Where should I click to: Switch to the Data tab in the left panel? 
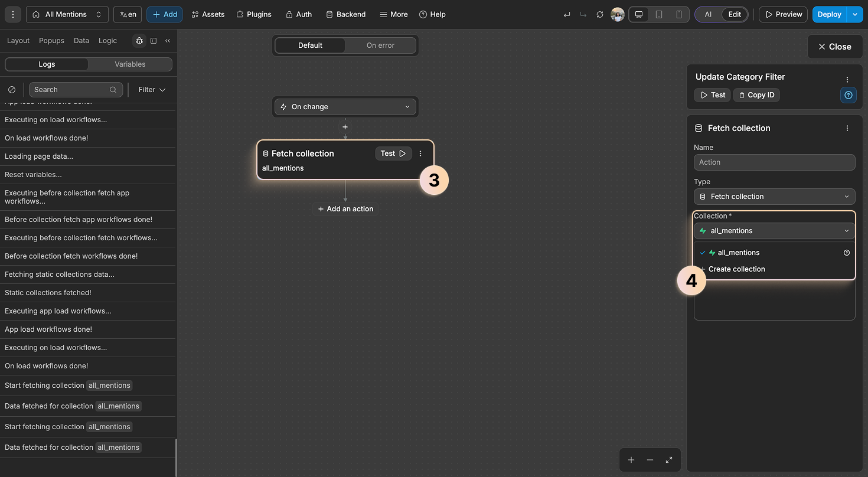pyautogui.click(x=81, y=41)
